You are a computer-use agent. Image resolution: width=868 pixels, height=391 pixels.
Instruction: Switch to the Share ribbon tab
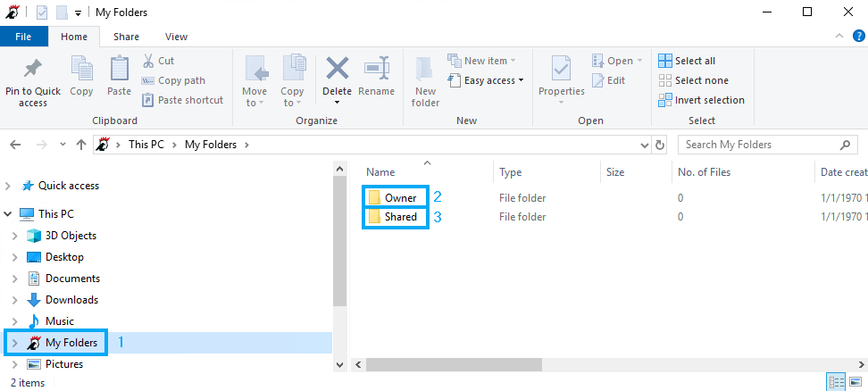tap(126, 37)
